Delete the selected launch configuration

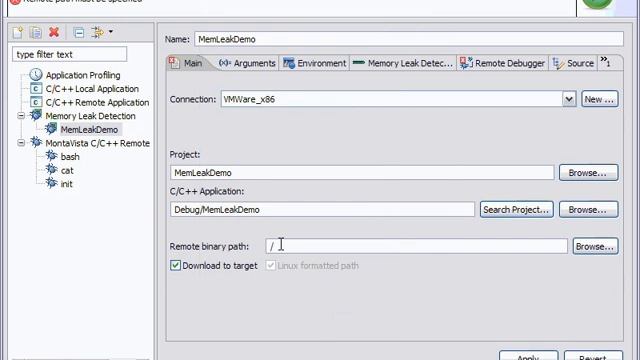(54, 32)
